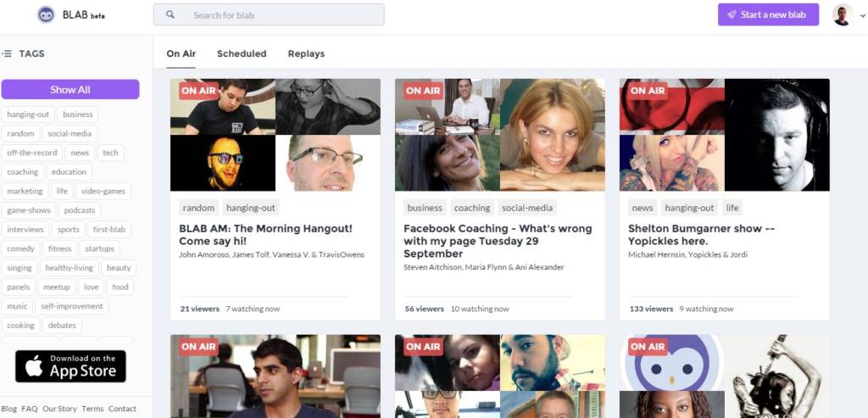The height and width of the screenshot is (418, 868).
Task: Open BLAB AM Morning Hangout thumbnail
Action: tap(275, 135)
